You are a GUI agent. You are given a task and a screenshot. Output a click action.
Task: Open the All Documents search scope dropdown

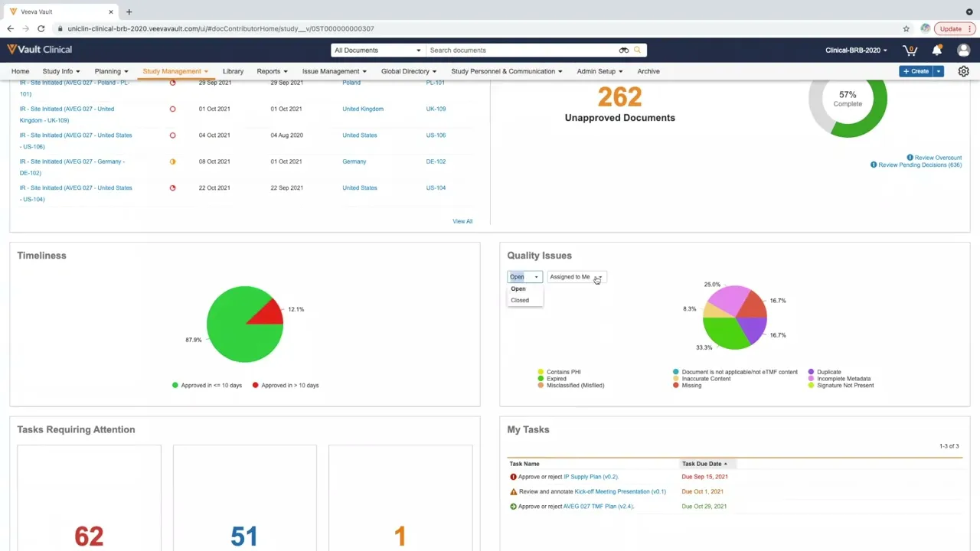[377, 51]
